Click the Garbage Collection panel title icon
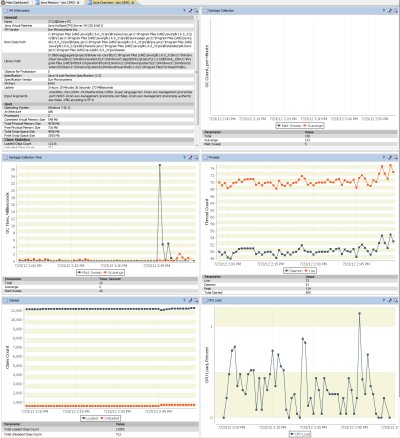Viewport: 400px width, 438px height. 205,11
